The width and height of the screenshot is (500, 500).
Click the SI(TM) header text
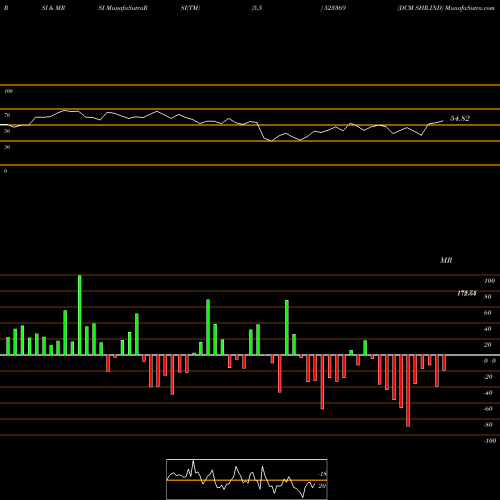click(x=190, y=8)
